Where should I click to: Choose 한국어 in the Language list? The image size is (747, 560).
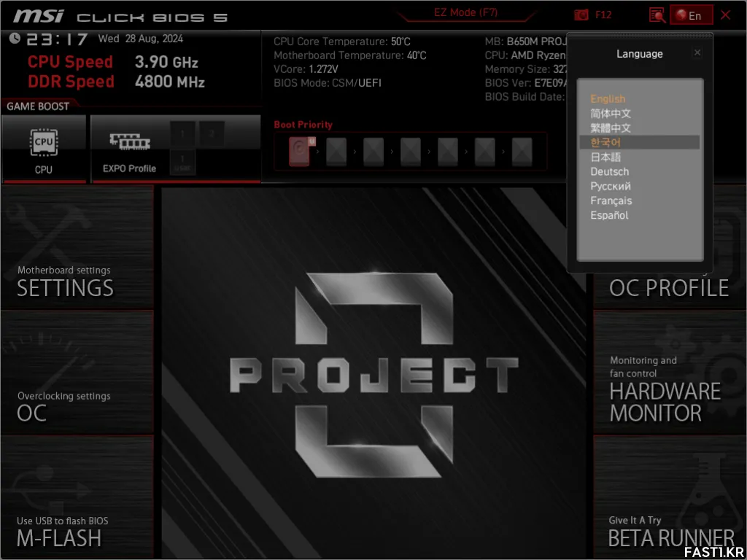coord(639,142)
